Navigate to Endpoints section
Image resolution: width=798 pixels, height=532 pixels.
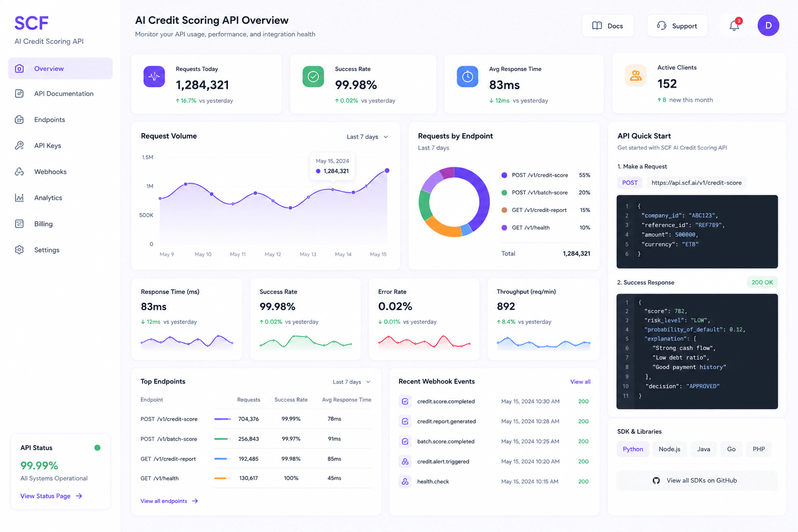click(60, 119)
